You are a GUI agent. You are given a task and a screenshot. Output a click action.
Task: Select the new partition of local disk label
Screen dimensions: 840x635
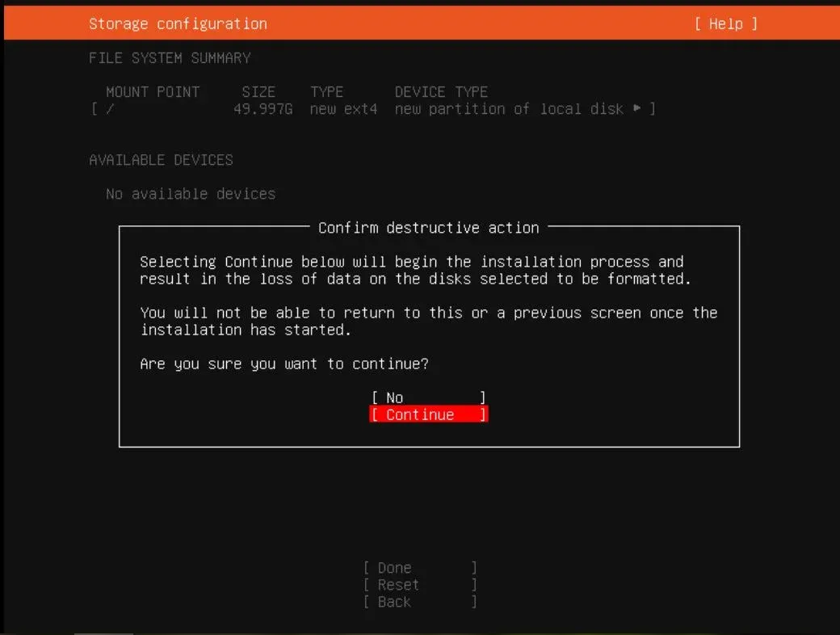[x=509, y=108]
